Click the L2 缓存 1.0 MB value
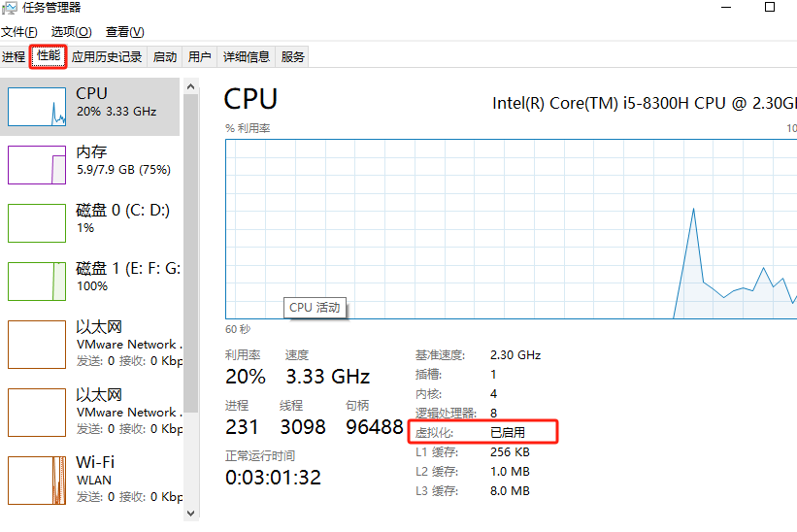Image resolution: width=797 pixels, height=532 pixels. 510,472
